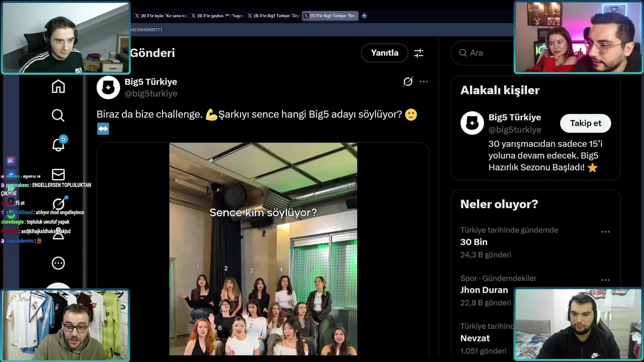
Task: Open Spotify icon in the browser sidebar
Action: [11, 215]
